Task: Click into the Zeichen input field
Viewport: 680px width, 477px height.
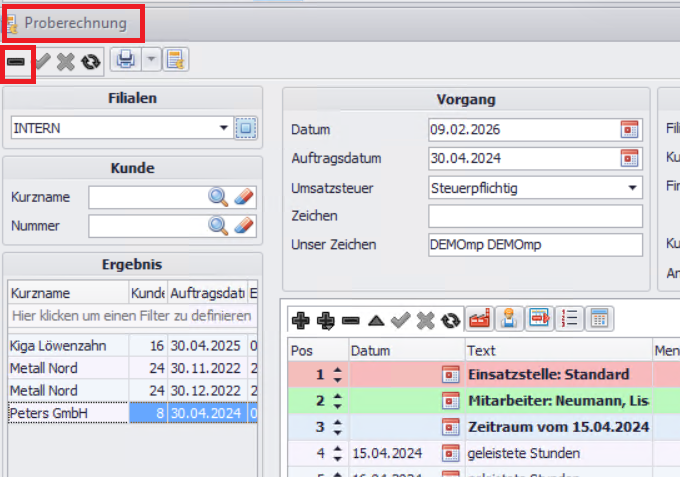Action: (x=534, y=216)
